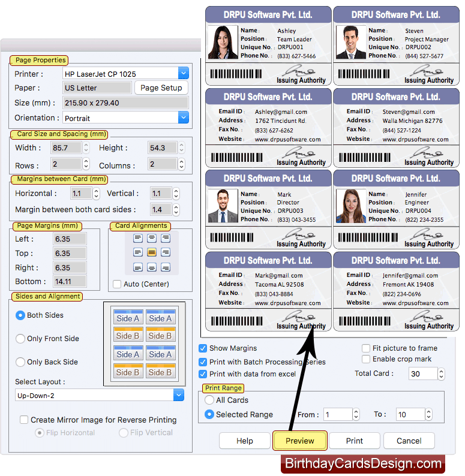465x476 pixels.
Task: Adjust the Rows stepper
Action: 86,164
